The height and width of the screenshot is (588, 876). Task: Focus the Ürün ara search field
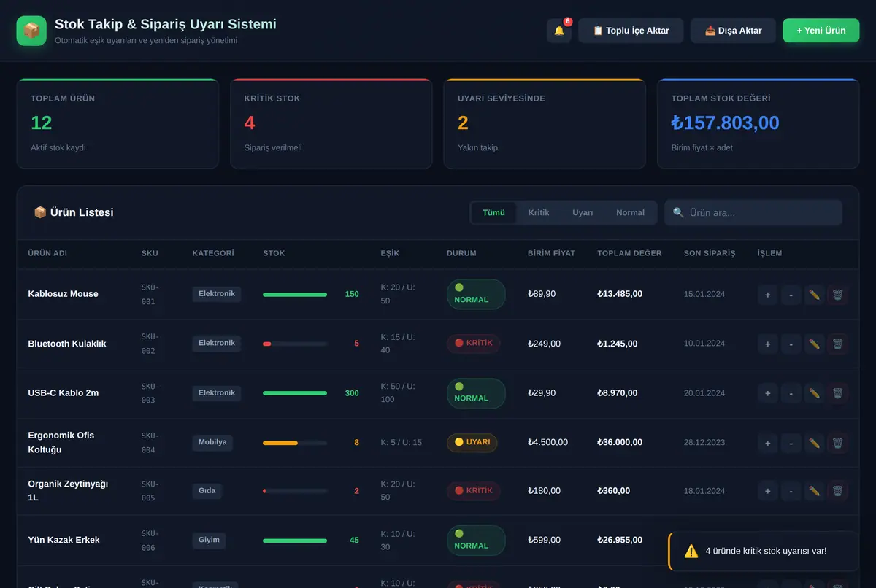(753, 213)
